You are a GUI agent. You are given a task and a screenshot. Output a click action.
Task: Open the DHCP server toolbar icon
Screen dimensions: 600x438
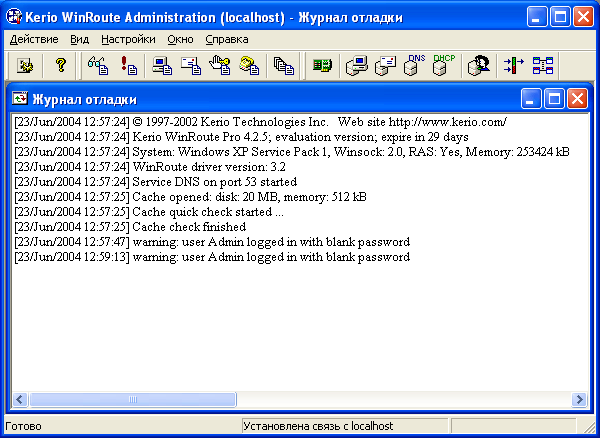pos(444,65)
